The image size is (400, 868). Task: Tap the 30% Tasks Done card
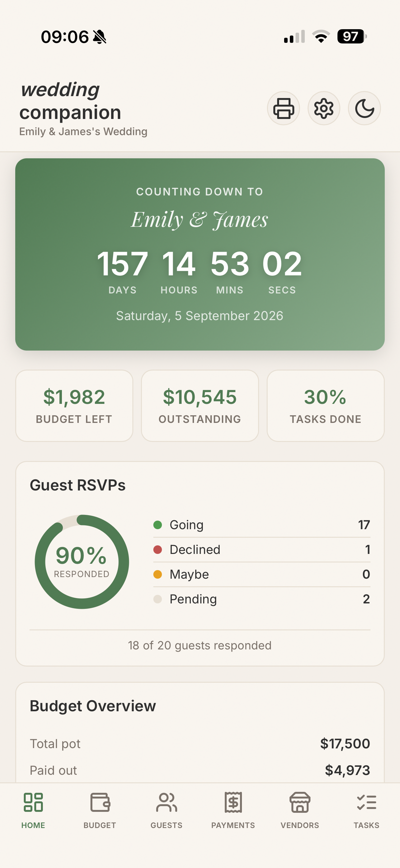tap(325, 405)
